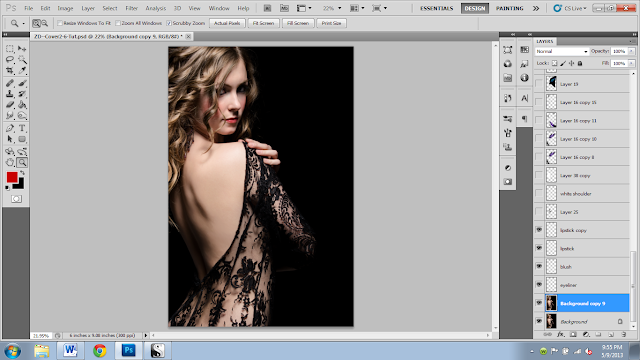Open the status bar info arrow
Viewport: 640px width, 360px height.
tap(146, 336)
